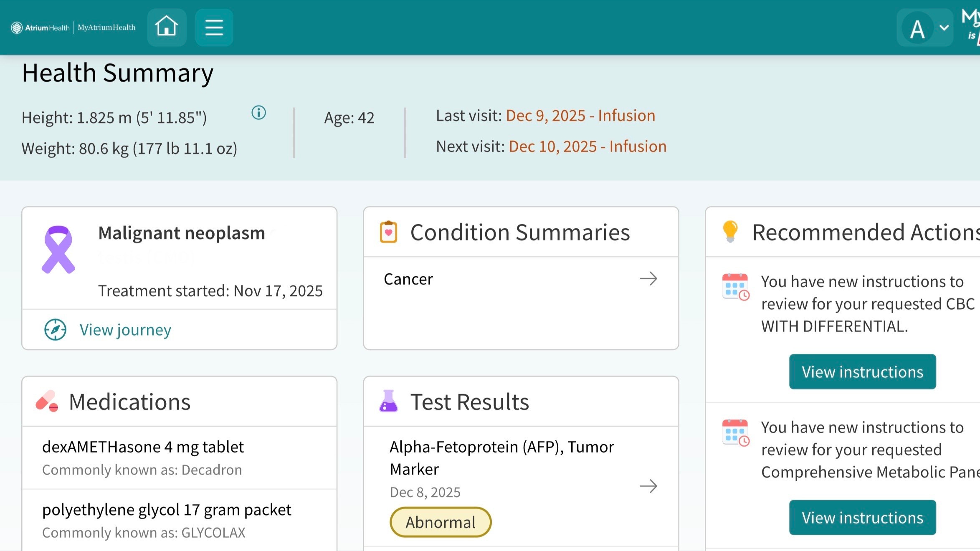
Task: Open the hamburger menu
Action: coord(214,27)
